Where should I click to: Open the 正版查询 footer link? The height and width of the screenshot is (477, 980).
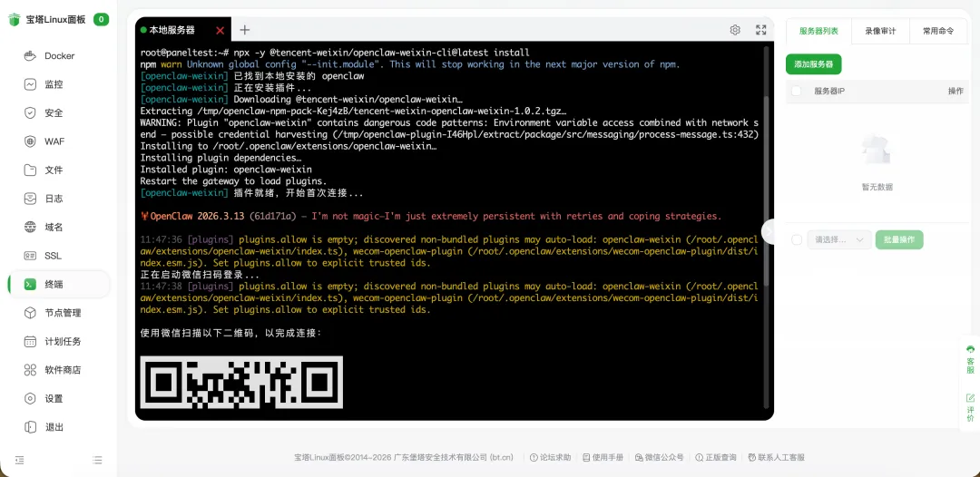[716, 458]
